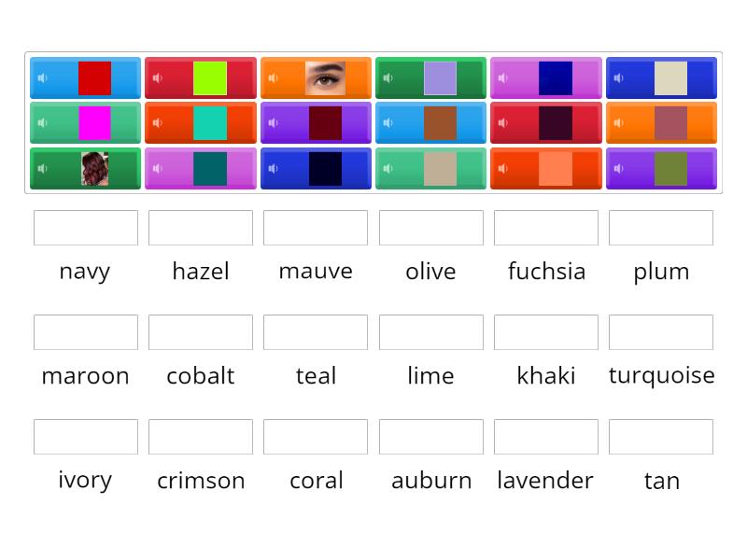
Task: Click the empty answer box above 'tan'
Action: tap(661, 436)
